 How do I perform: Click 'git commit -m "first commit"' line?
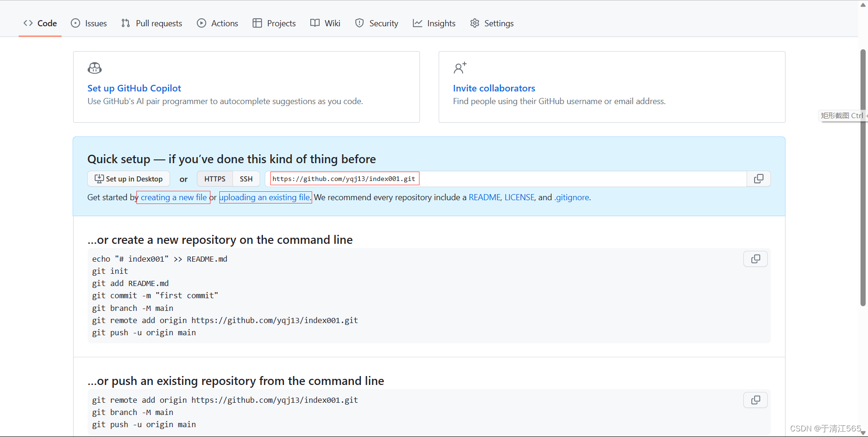[155, 295]
